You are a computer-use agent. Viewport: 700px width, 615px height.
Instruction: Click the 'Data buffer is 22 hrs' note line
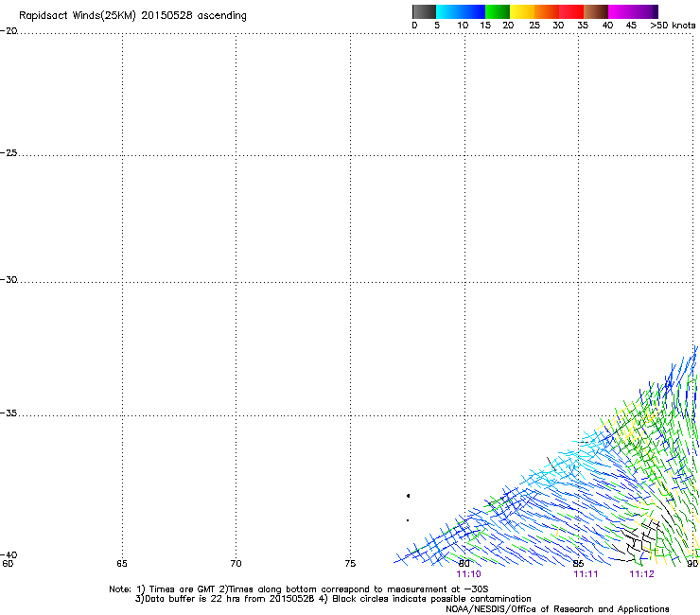coord(333,599)
